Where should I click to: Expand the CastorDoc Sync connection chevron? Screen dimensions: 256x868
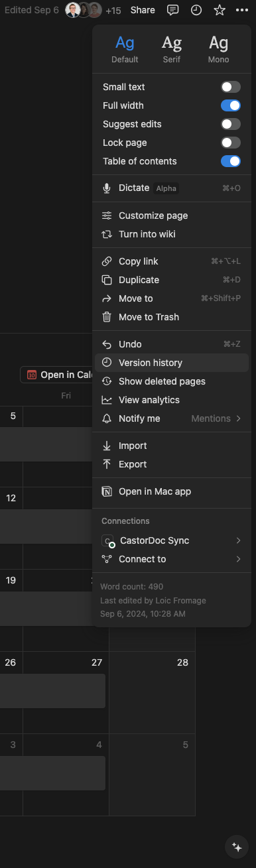238,540
